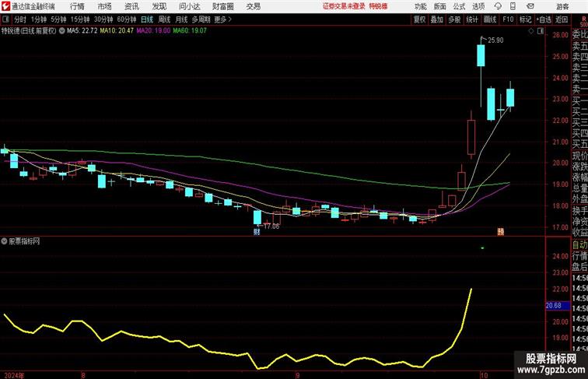Click the 多股 button
The height and width of the screenshot is (379, 588).
454,19
